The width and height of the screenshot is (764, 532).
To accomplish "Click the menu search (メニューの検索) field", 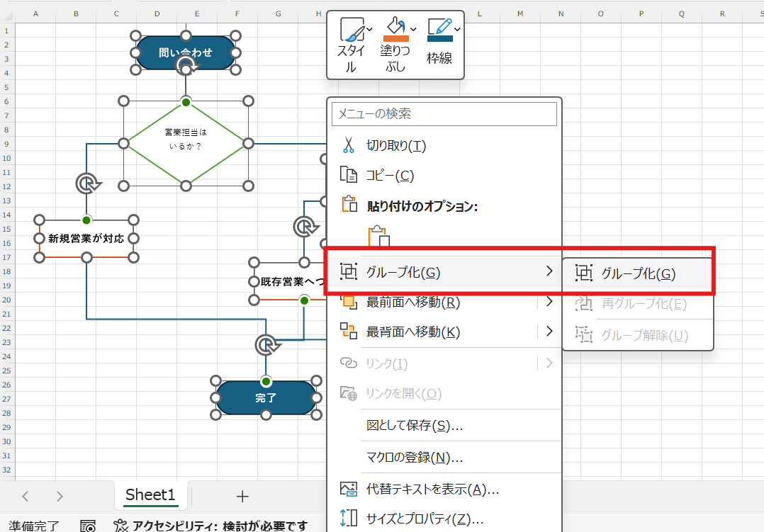I will pos(444,113).
